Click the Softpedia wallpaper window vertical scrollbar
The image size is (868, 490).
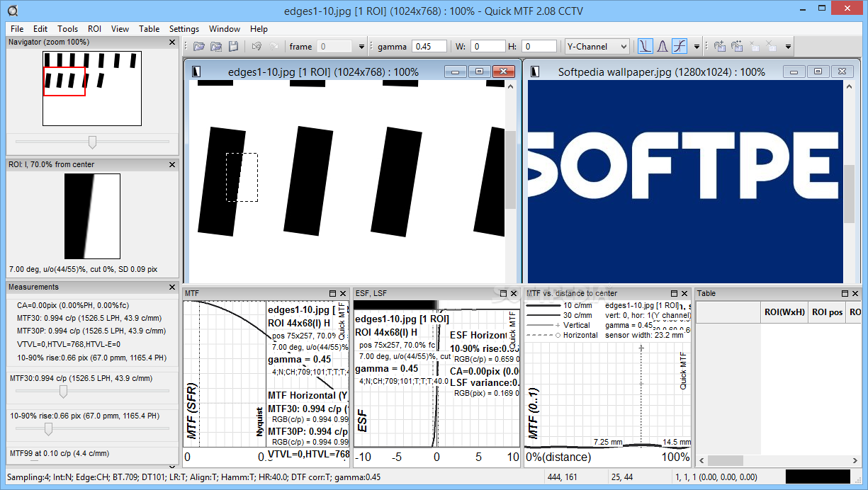850,181
